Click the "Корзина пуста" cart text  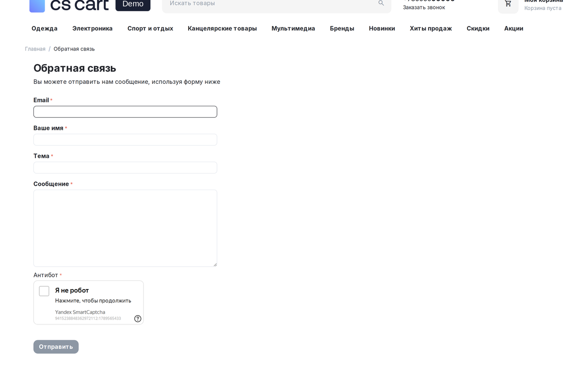click(543, 8)
